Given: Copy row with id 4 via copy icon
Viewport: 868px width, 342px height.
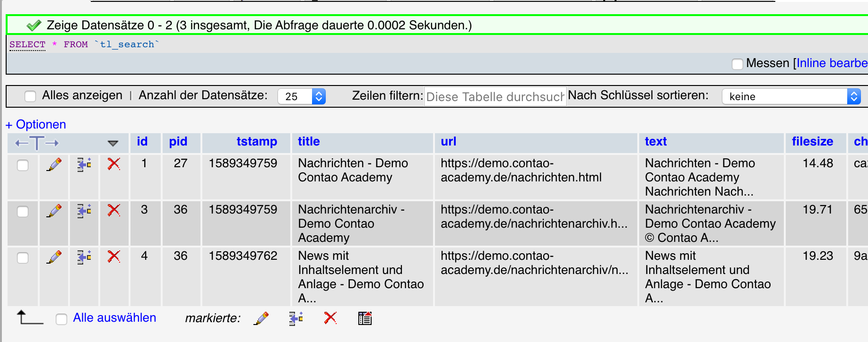Looking at the screenshot, I should [84, 257].
